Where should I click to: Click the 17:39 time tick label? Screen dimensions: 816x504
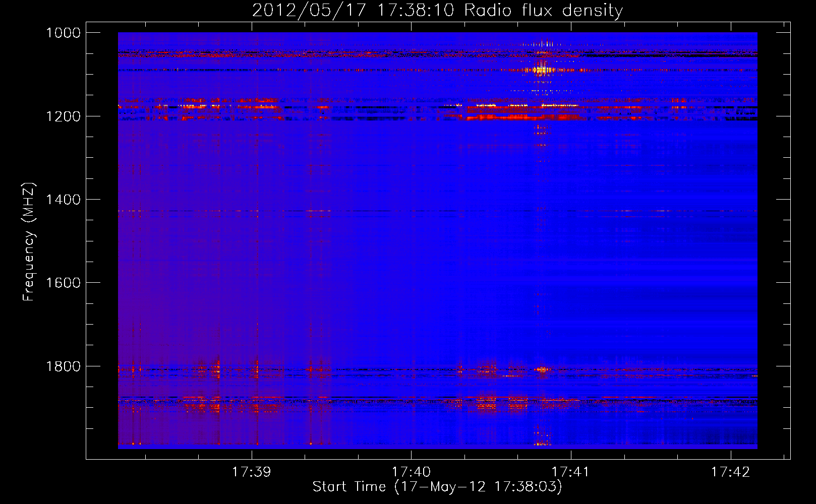click(x=251, y=472)
